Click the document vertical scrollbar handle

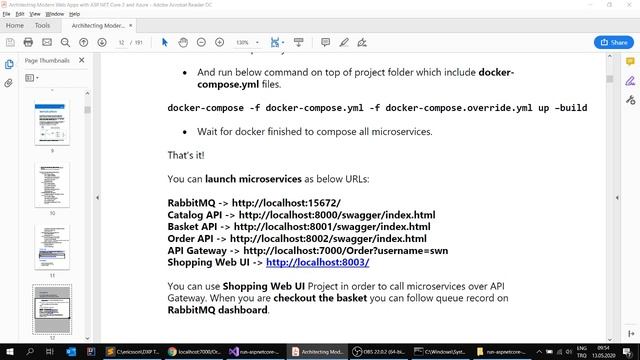(x=610, y=79)
